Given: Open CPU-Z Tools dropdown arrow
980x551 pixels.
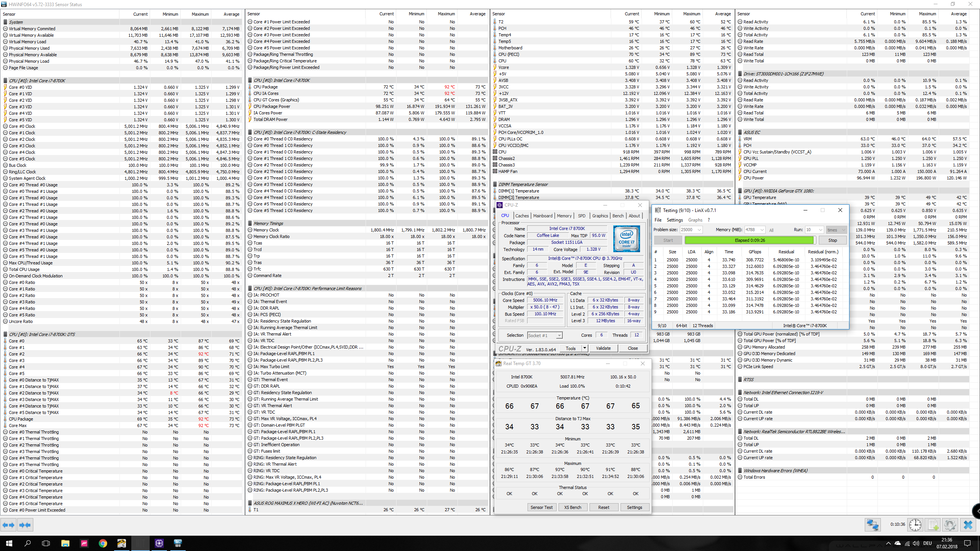Looking at the screenshot, I should [585, 348].
